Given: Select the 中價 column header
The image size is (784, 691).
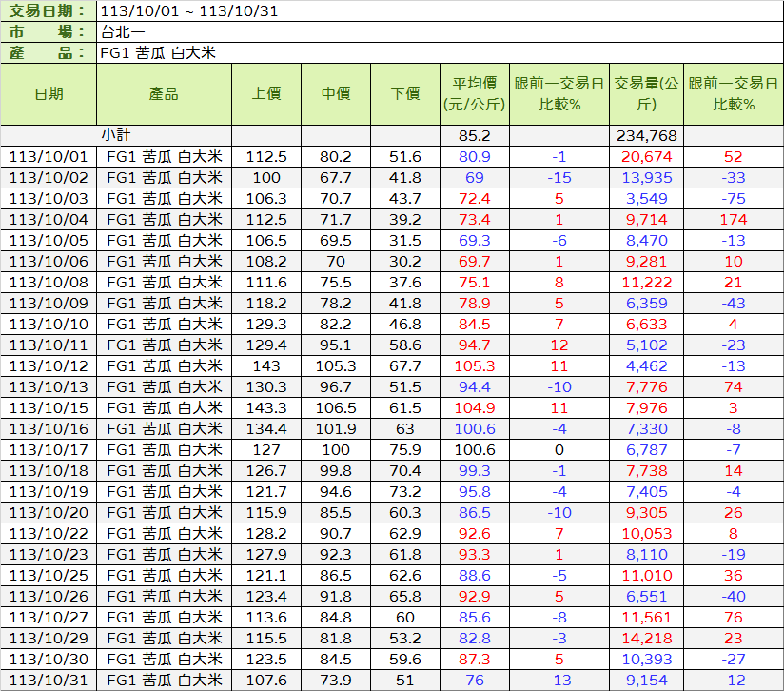Looking at the screenshot, I should (x=336, y=93).
